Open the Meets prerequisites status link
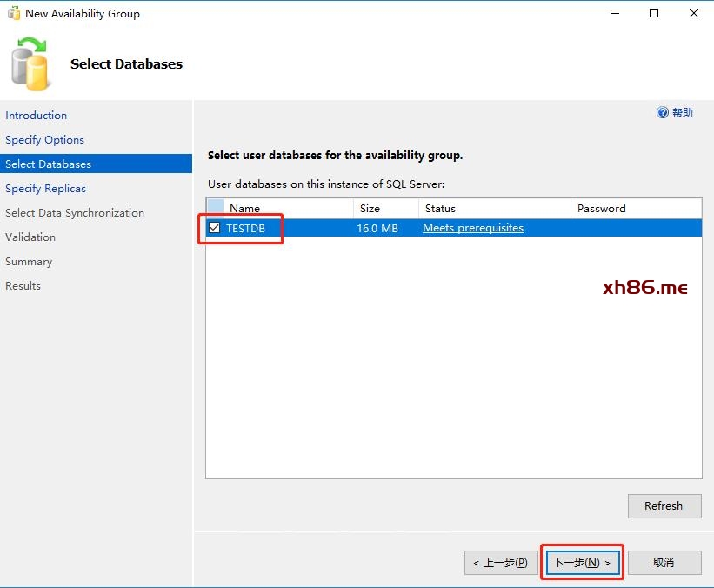 point(473,228)
